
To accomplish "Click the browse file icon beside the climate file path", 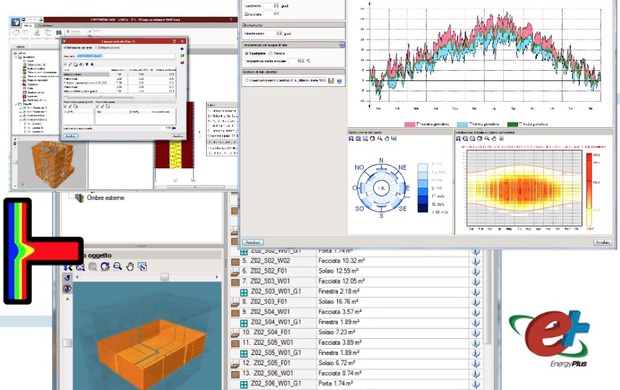I will 331,81.
